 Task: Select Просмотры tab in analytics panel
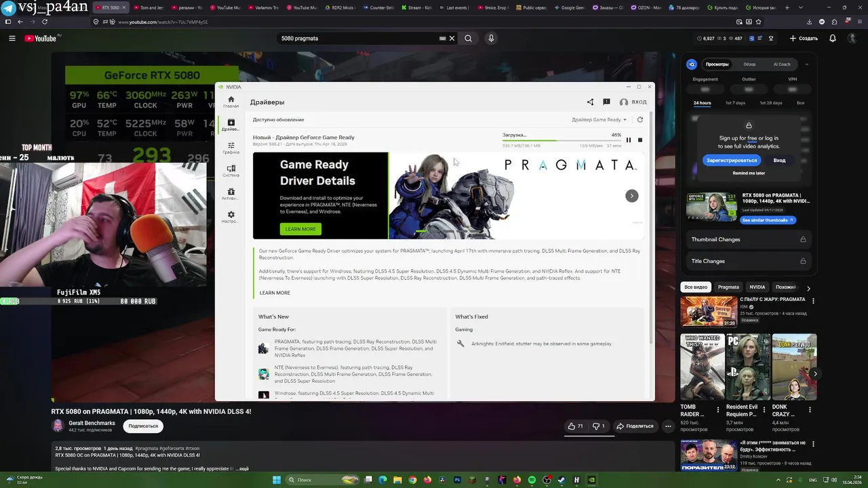717,64
